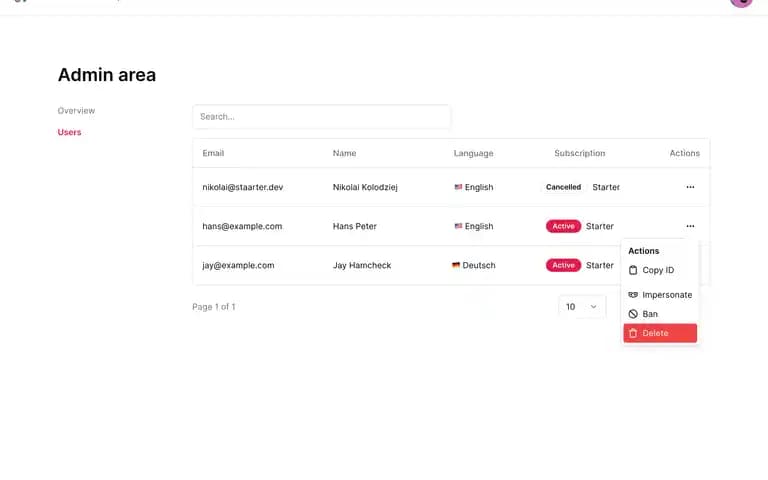Click the Email column header
The width and height of the screenshot is (768, 480).
(x=213, y=153)
